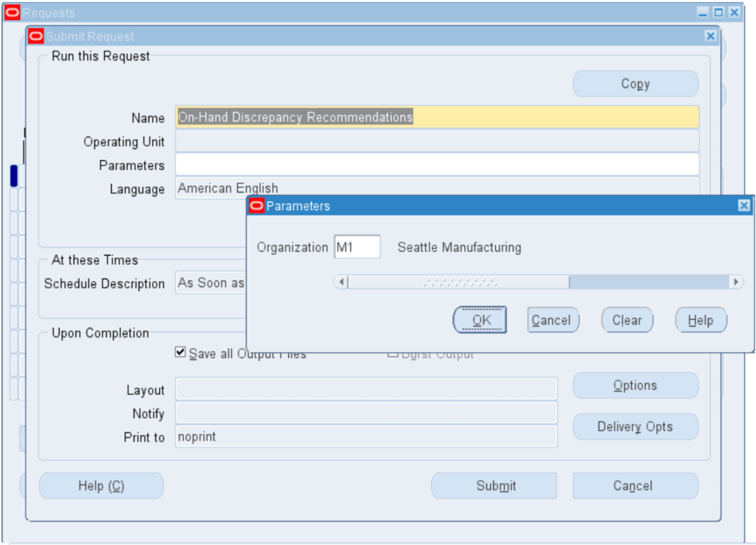Click the Copy button
The height and width of the screenshot is (545, 756).
(635, 84)
